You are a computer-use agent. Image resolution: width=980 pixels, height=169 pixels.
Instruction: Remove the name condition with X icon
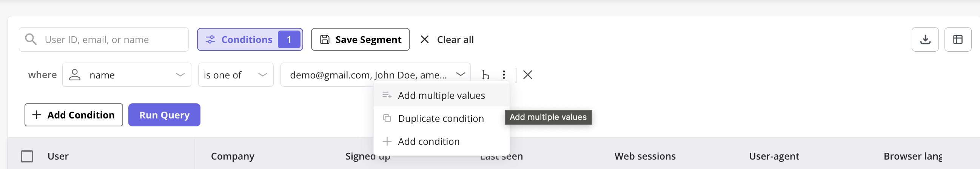(x=527, y=75)
